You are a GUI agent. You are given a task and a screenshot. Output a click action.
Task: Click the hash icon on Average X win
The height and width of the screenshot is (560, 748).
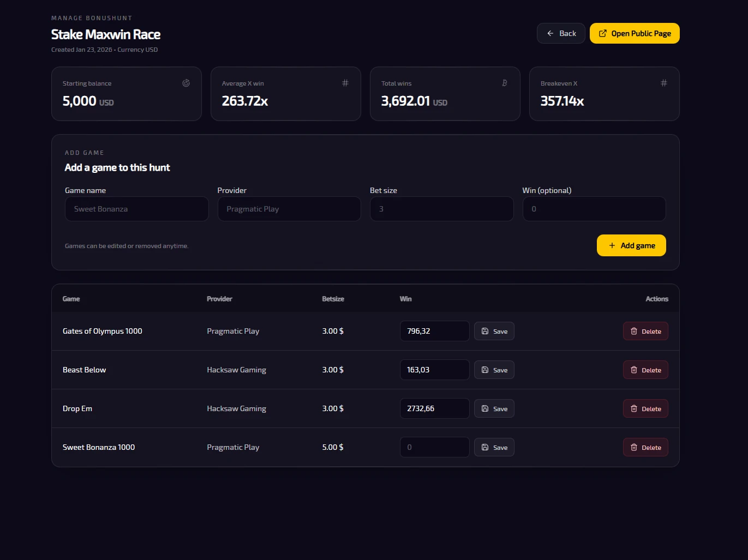345,83
